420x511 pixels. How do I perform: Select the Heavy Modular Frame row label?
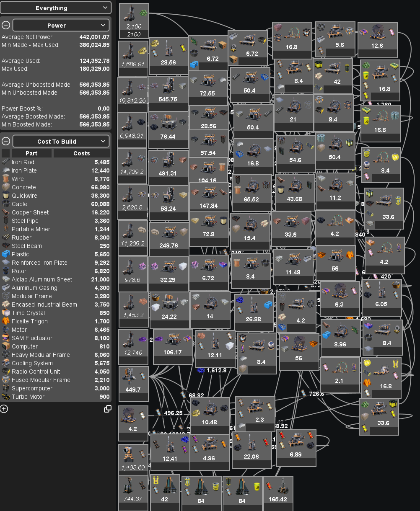(x=41, y=355)
